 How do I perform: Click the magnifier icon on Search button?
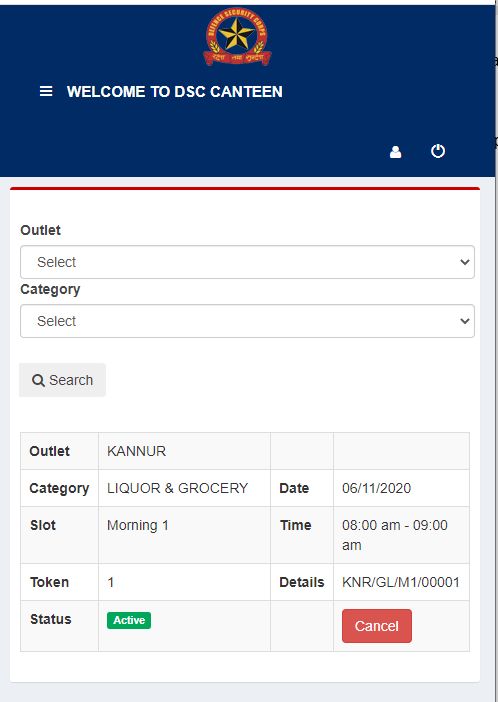tap(39, 381)
